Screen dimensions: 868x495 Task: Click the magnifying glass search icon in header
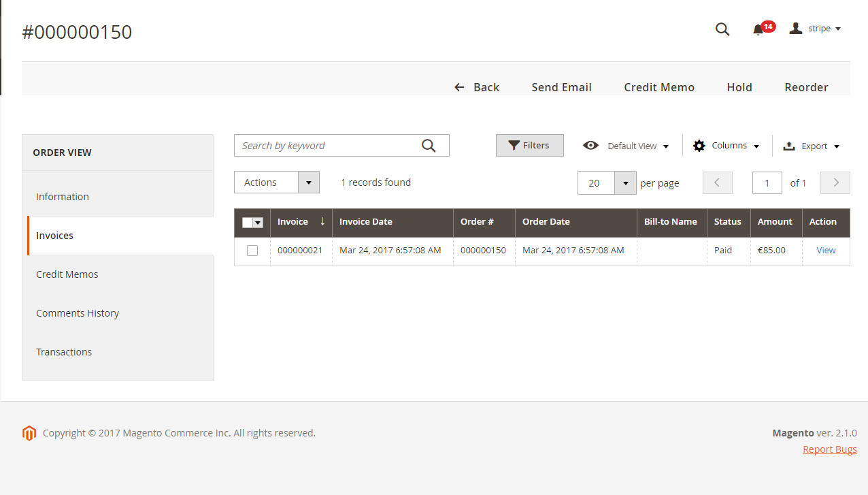click(x=722, y=29)
